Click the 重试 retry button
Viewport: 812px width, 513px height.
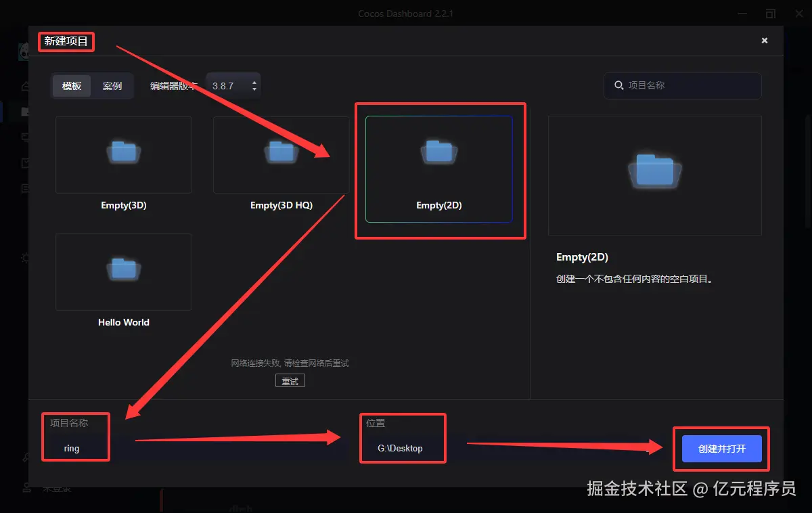coord(290,381)
